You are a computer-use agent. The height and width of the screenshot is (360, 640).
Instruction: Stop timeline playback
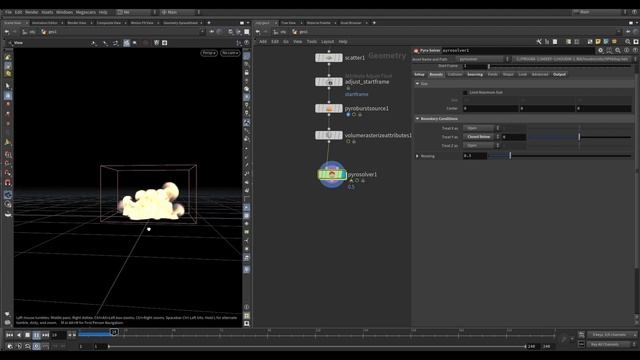pyautogui.click(x=27, y=335)
